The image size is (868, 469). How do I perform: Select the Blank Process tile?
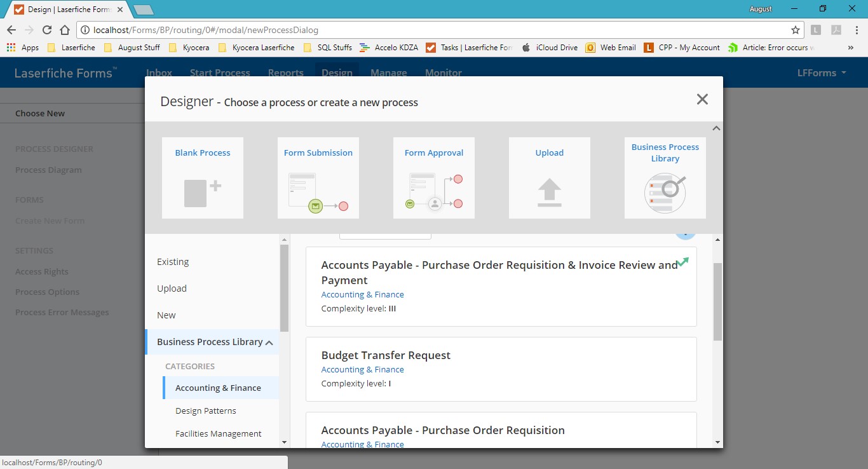pyautogui.click(x=203, y=178)
